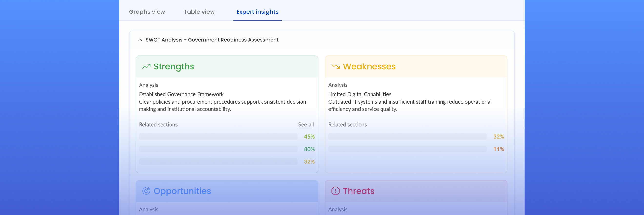Open the Table view tab

coord(199,12)
